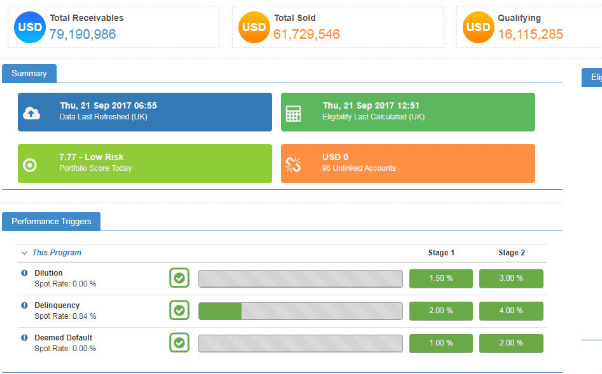The width and height of the screenshot is (602, 374).
Task: Click the cloud upload Data Last Refreshed icon
Action: pyautogui.click(x=31, y=113)
